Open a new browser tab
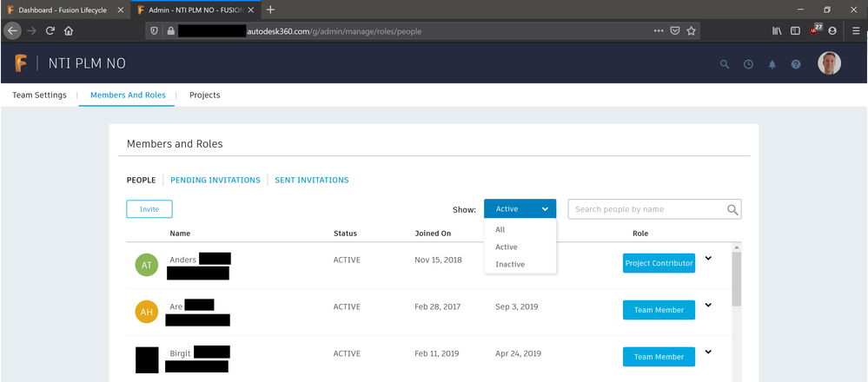This screenshot has height=382, width=868. [x=270, y=10]
